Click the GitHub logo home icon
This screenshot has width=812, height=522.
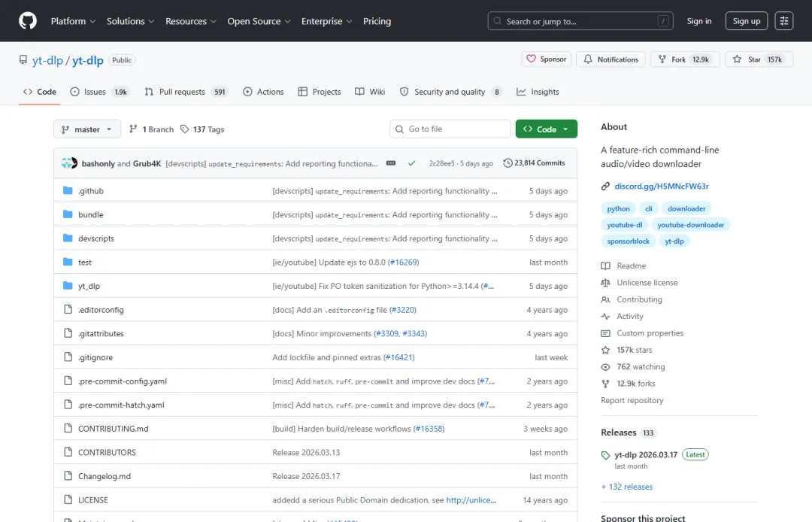coord(28,21)
